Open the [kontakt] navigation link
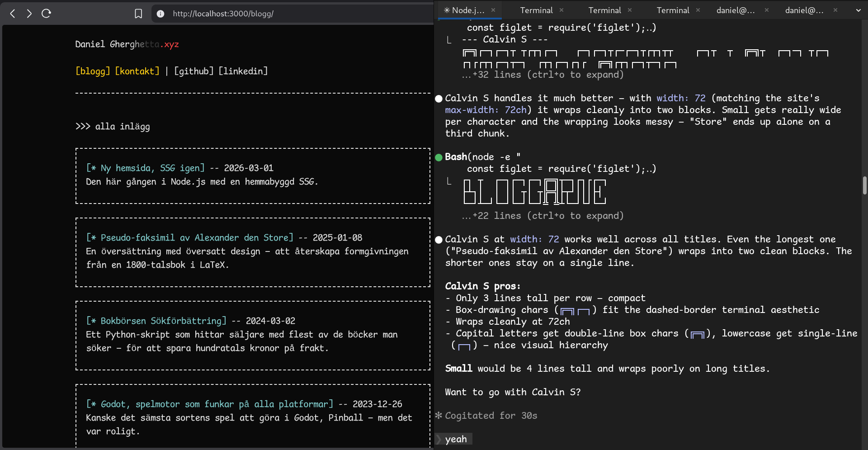This screenshot has width=868, height=450. (137, 71)
